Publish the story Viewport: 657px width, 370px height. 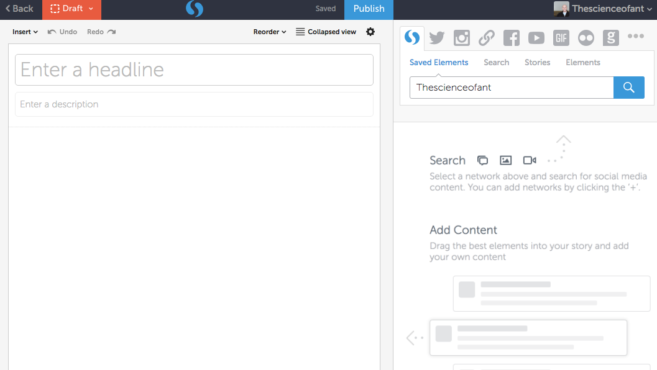pos(369,9)
